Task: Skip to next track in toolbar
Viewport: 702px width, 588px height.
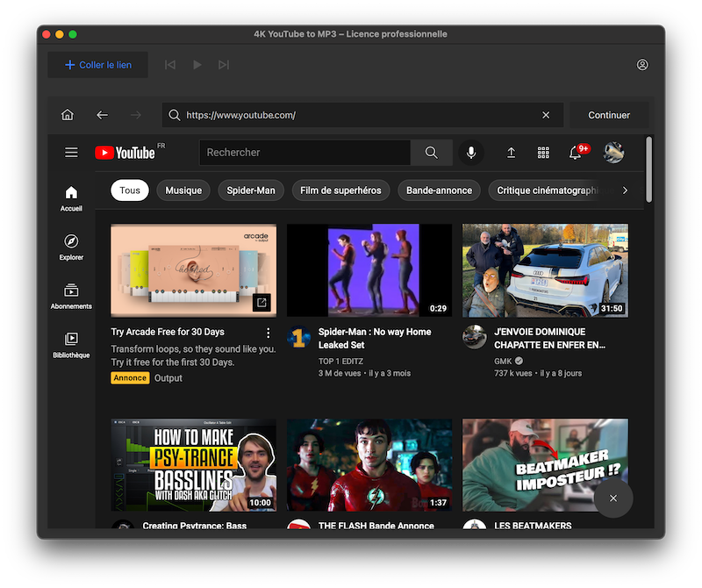Action: [224, 65]
